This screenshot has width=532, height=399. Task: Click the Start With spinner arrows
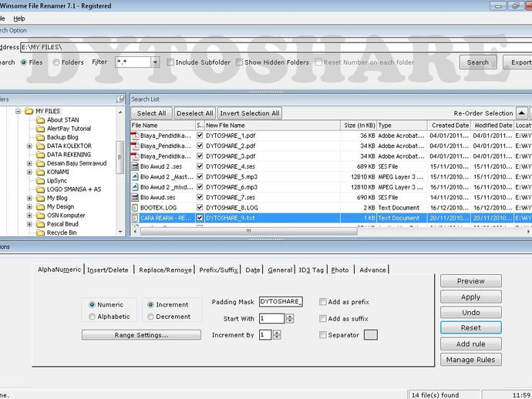(290, 319)
